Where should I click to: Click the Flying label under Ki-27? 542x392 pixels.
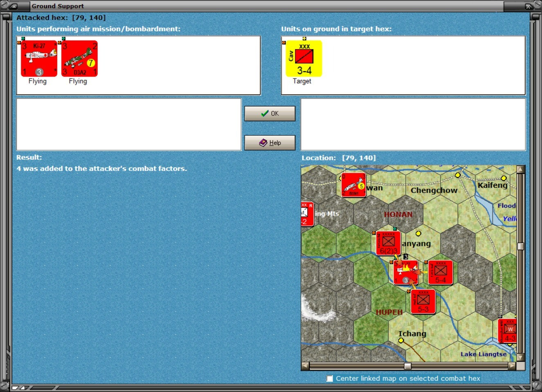tap(38, 81)
